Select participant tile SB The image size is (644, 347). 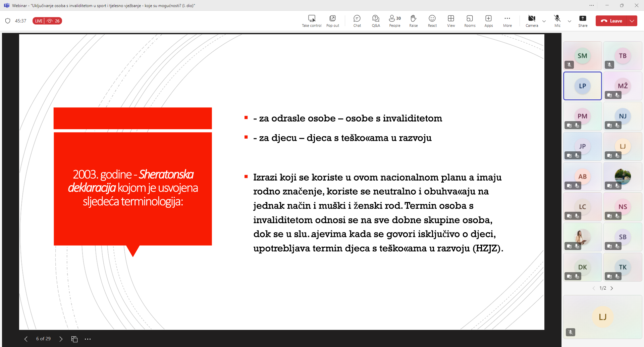pos(623,237)
